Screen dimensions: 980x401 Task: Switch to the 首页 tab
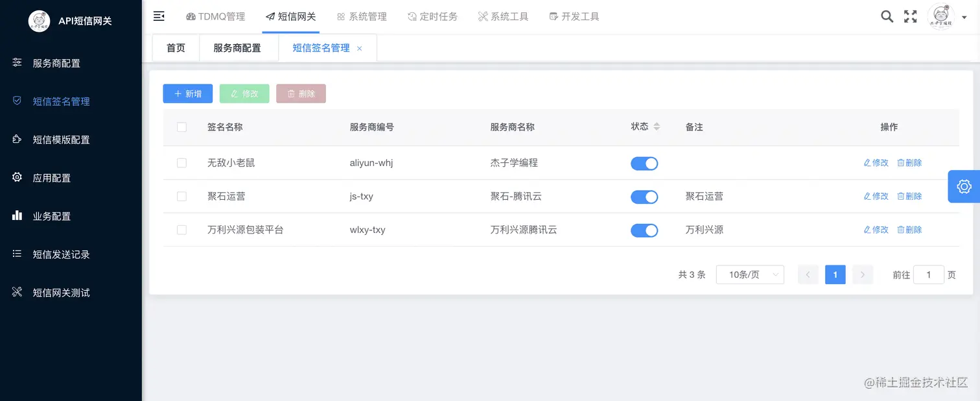pyautogui.click(x=175, y=47)
